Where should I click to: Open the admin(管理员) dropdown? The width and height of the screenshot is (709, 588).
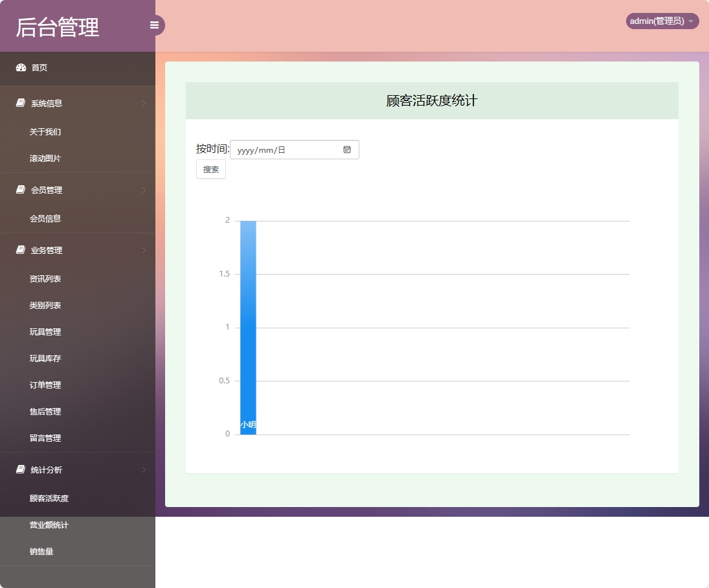(x=661, y=21)
